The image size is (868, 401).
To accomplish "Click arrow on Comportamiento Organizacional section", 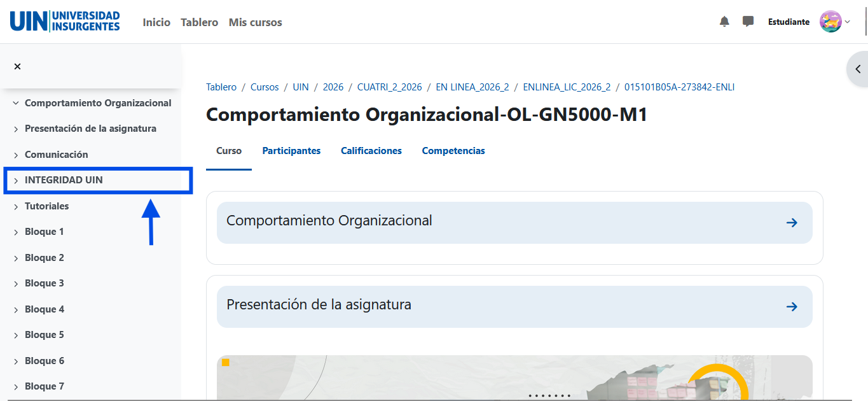I will coord(792,223).
